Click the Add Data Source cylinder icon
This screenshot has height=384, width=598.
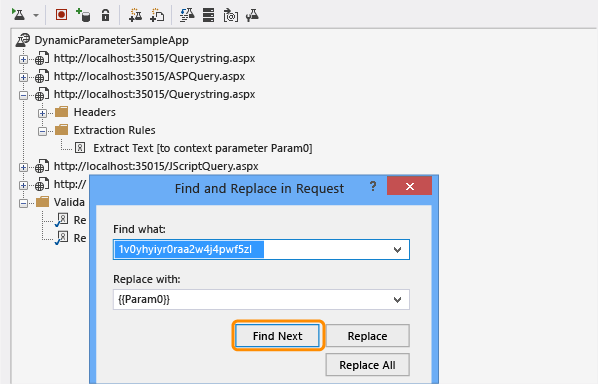(83, 15)
